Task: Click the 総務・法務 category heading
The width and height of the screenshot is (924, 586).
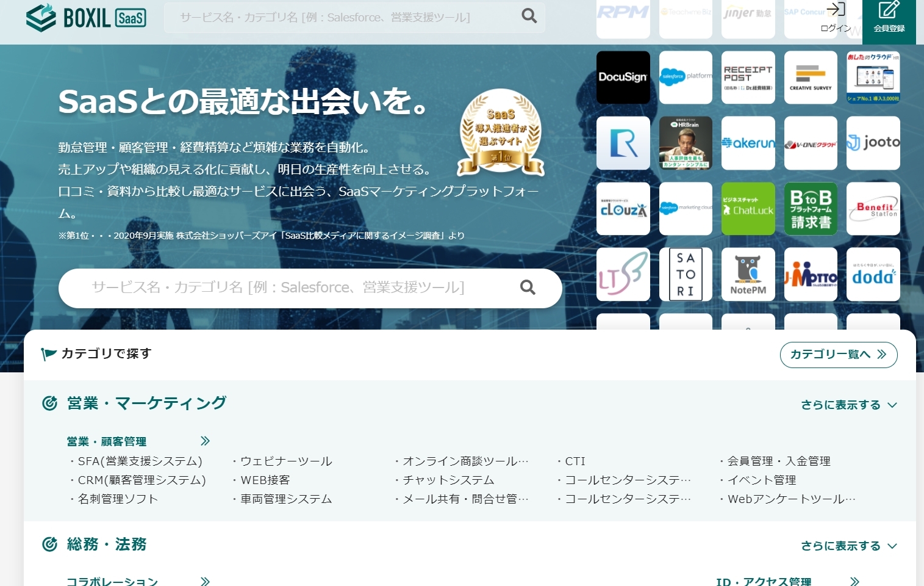Action: (x=107, y=544)
